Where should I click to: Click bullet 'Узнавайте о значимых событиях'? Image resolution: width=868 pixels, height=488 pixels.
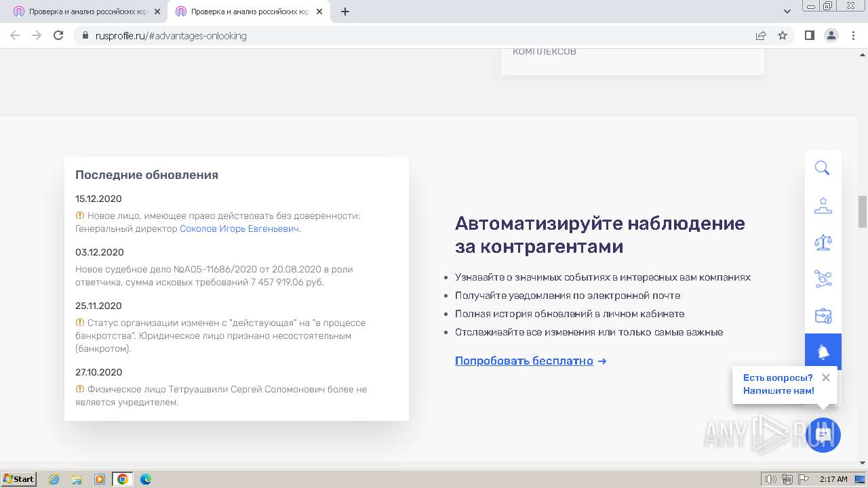[603, 277]
